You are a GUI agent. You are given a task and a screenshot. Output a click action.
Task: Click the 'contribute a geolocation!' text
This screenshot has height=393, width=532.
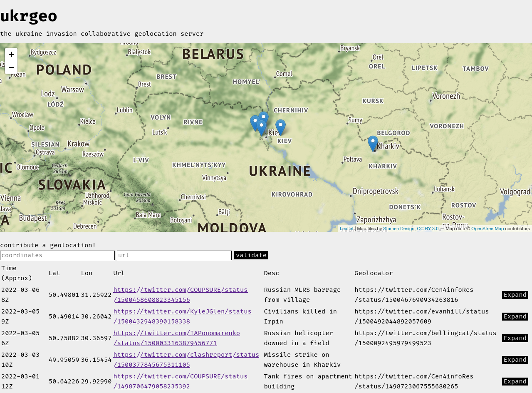pos(48,245)
